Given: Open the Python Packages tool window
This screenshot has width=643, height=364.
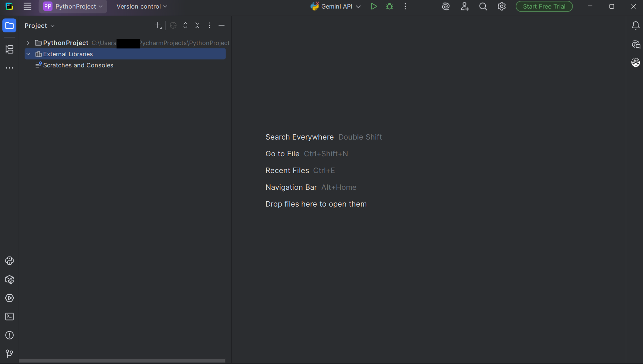Looking at the screenshot, I should coord(9,280).
